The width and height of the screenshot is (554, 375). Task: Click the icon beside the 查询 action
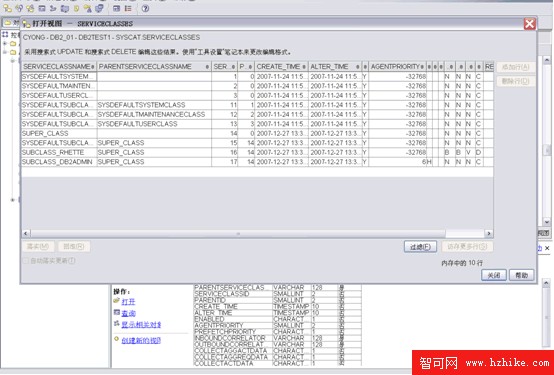tap(117, 312)
